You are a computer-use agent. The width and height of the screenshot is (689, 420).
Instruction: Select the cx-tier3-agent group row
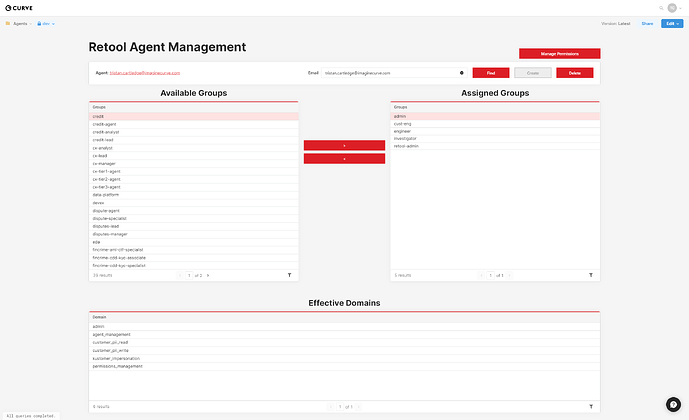click(193, 187)
